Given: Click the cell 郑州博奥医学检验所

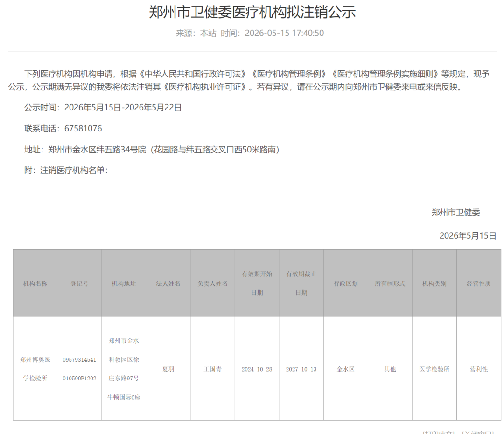Looking at the screenshot, I should click(35, 369).
